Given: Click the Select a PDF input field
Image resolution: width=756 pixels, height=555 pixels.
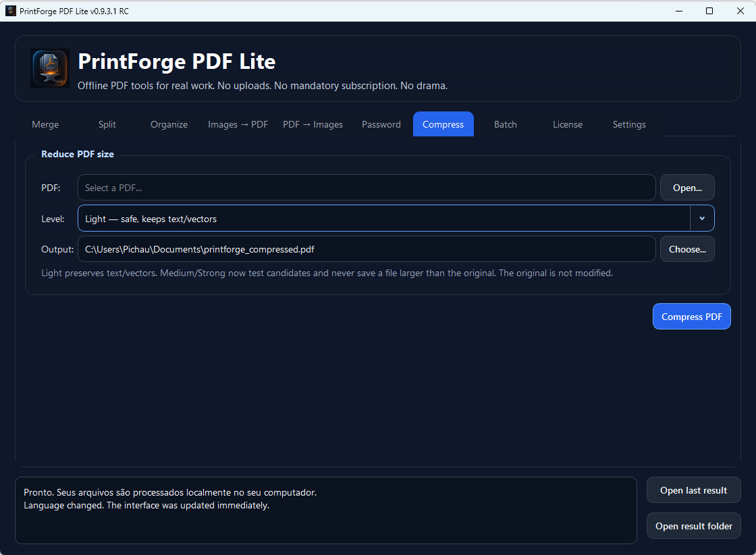Looking at the screenshot, I should click(x=367, y=188).
